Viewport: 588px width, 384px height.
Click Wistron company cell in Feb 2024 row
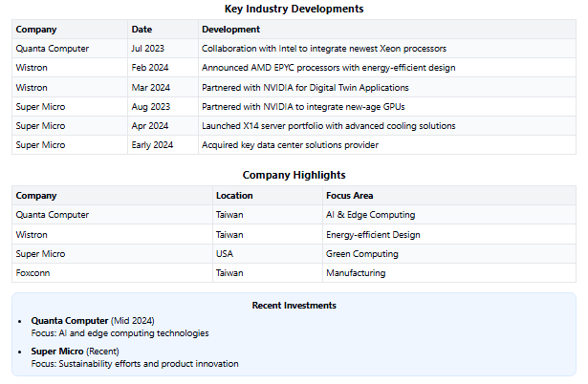tap(70, 68)
